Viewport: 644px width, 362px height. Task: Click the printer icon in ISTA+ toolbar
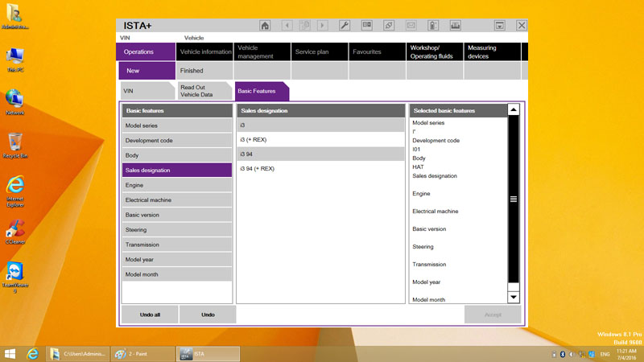(x=456, y=26)
